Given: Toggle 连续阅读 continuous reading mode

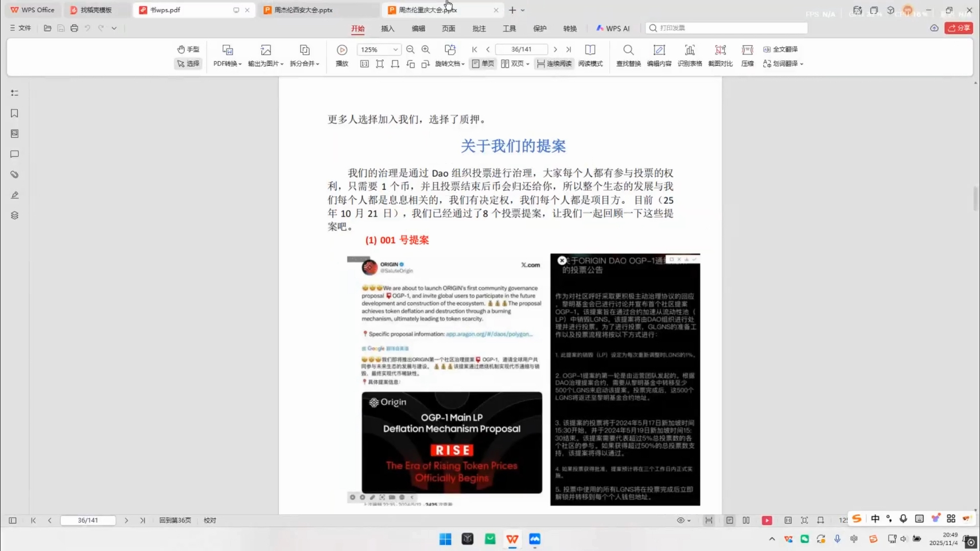Looking at the screenshot, I should pyautogui.click(x=553, y=64).
